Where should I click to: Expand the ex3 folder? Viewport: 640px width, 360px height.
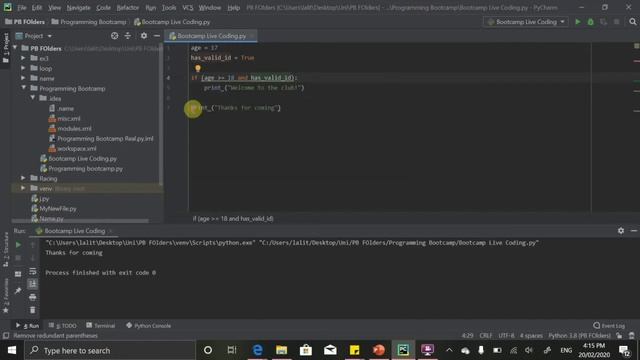click(23, 58)
